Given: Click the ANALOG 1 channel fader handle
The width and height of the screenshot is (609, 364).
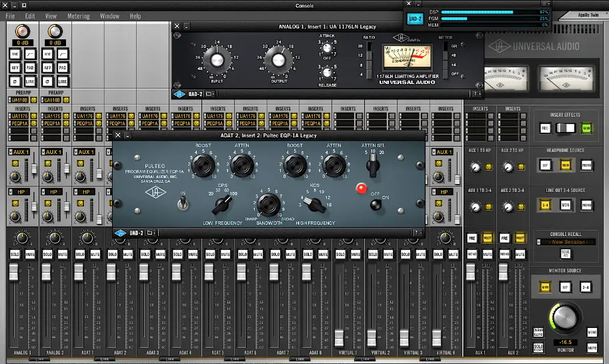Looking at the screenshot, I should click(x=13, y=272).
